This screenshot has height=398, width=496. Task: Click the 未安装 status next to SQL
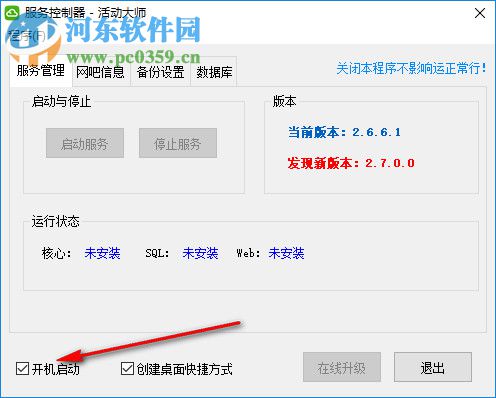tap(200, 253)
